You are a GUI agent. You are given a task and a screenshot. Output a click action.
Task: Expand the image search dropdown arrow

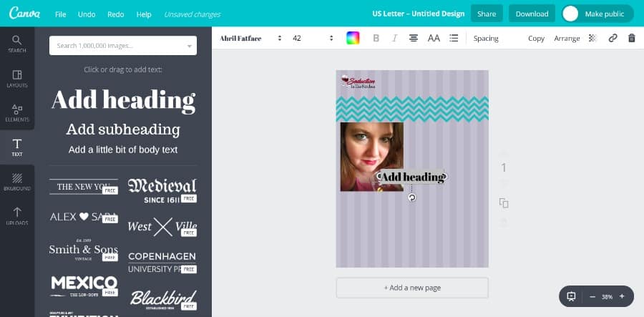click(190, 46)
